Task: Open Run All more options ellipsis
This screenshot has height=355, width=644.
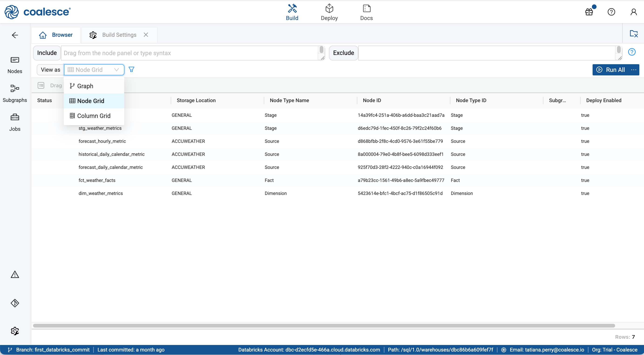Action: tap(634, 70)
